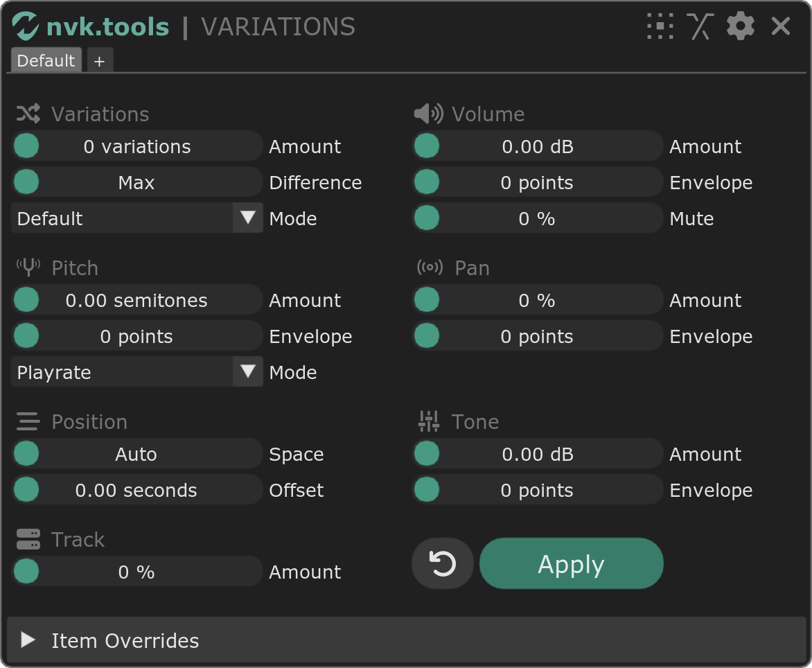Switch to the Default preset tab
Screen dimensions: 812x668
46,60
